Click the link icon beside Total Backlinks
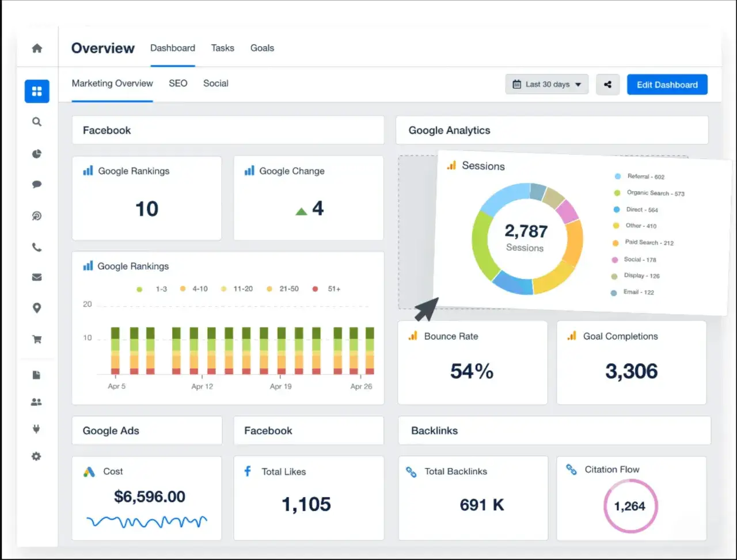 (411, 472)
